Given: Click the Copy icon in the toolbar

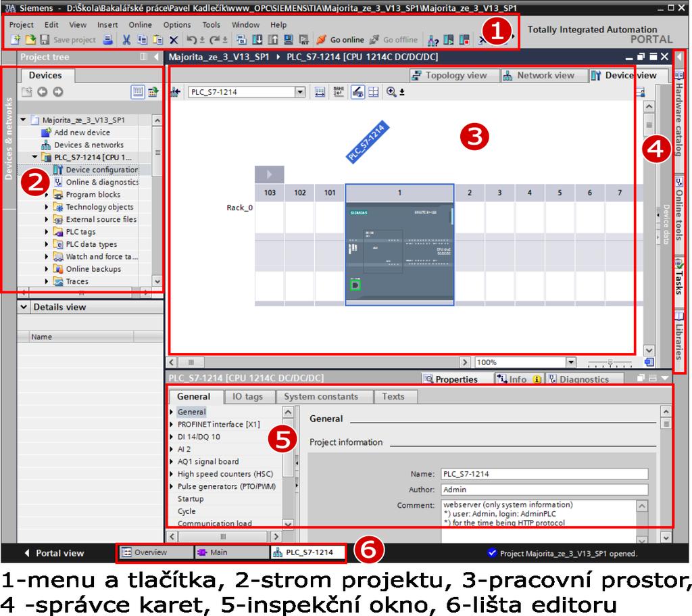Looking at the screenshot, I should coord(142,40).
